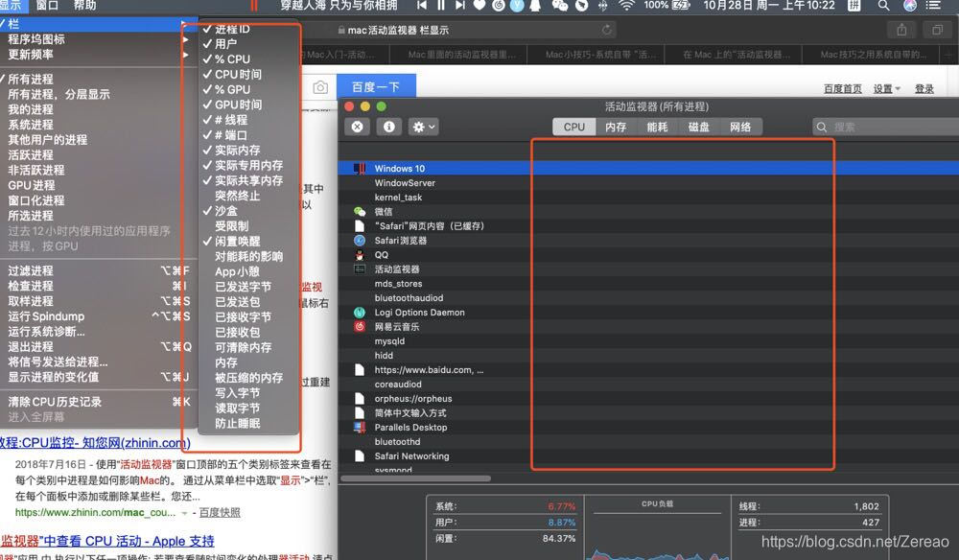Open the 百度首页 link

click(x=842, y=88)
